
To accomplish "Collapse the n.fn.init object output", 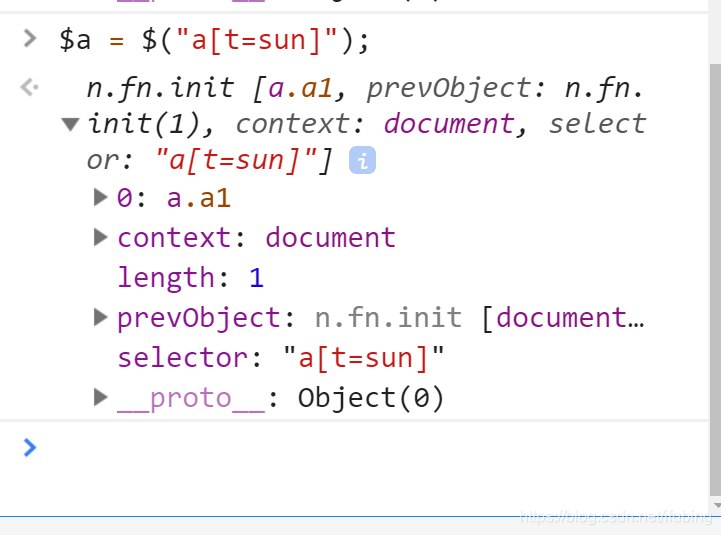I will (70, 124).
